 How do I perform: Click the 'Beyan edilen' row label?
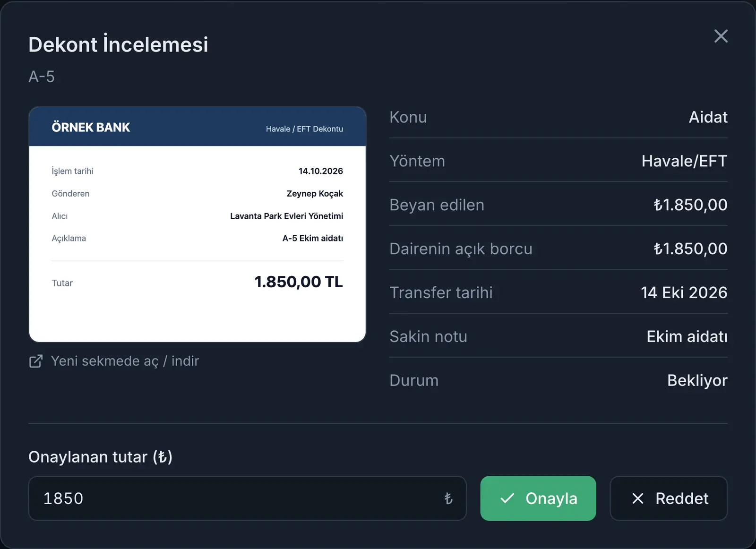[x=437, y=205]
